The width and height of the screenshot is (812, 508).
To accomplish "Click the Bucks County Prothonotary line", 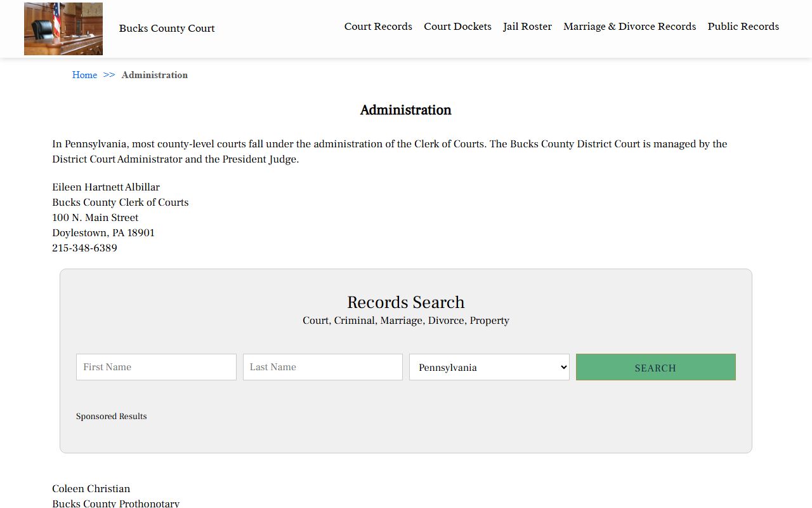I will click(116, 504).
